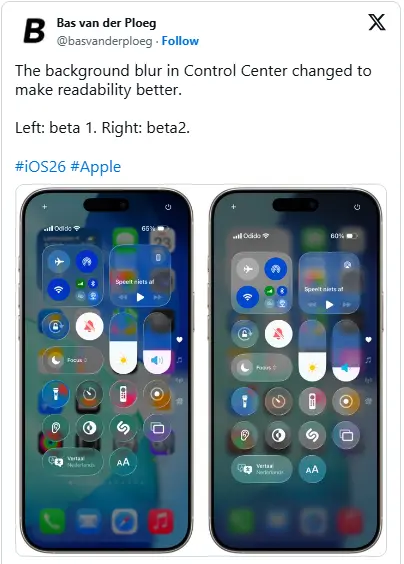Click the X logo in the tweet corner

click(377, 22)
